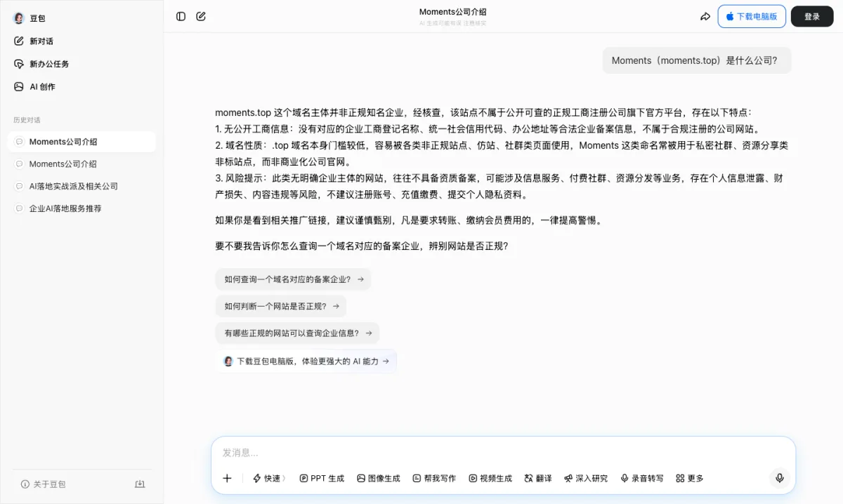Click 下载豆包电脑版 promotion banner
This screenshot has height=504, width=843.
306,361
